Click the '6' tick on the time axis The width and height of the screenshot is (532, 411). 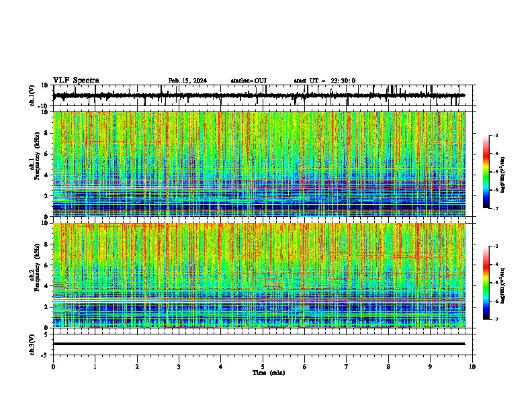pyautogui.click(x=305, y=367)
